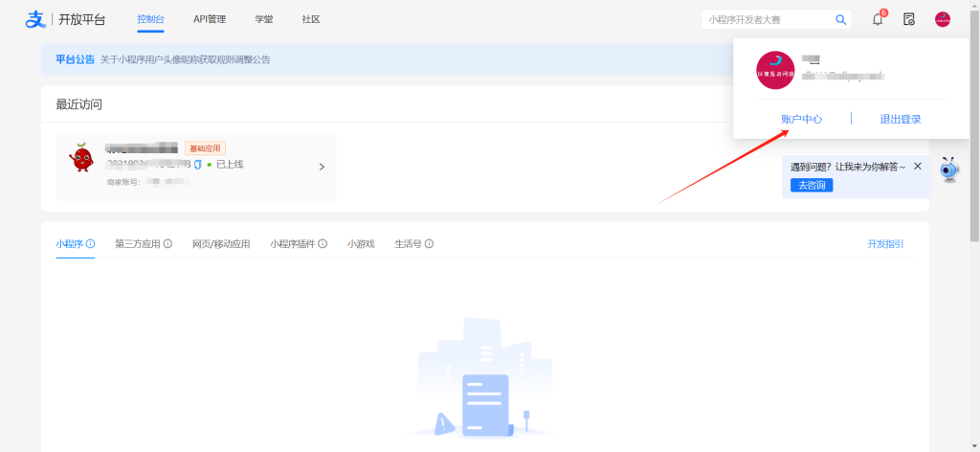The width and height of the screenshot is (980, 452).
Task: Switch to the 小游戏 tab
Action: click(361, 244)
